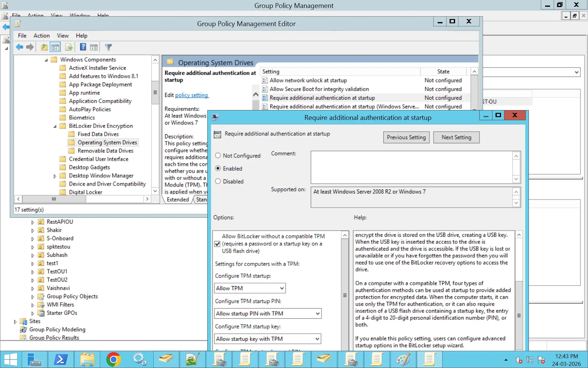Open the Action menu
The height and width of the screenshot is (368, 588).
coord(42,36)
